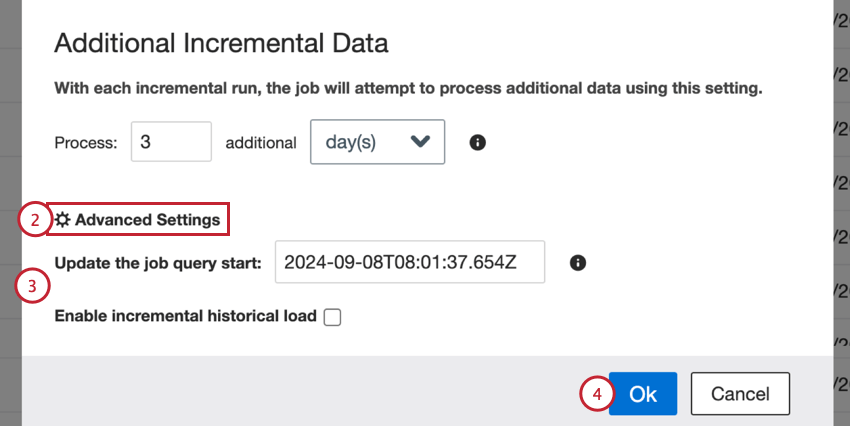The image size is (850, 426).
Task: Click the 'Enable incremental historical load' label
Action: coord(185,316)
